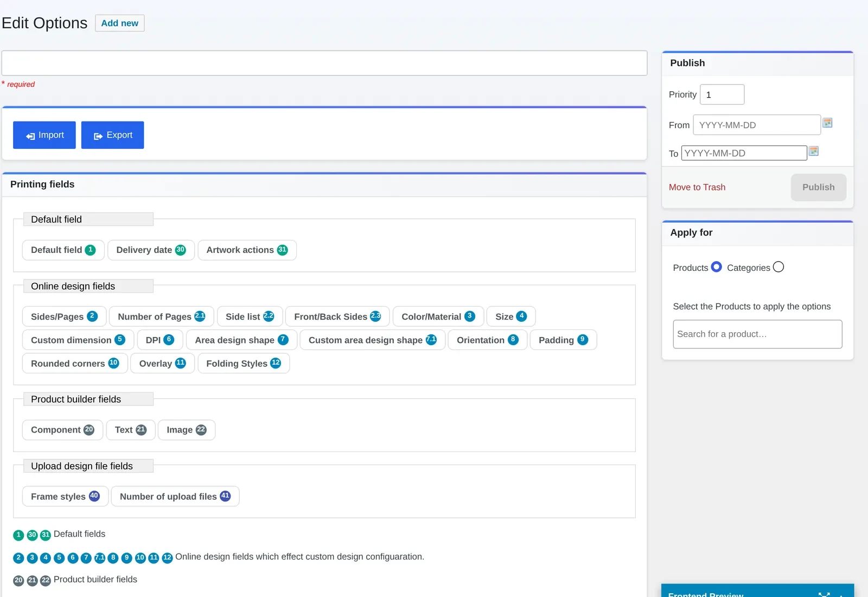The height and width of the screenshot is (597, 868).
Task: Add the Area design shape field chip
Action: click(x=242, y=340)
